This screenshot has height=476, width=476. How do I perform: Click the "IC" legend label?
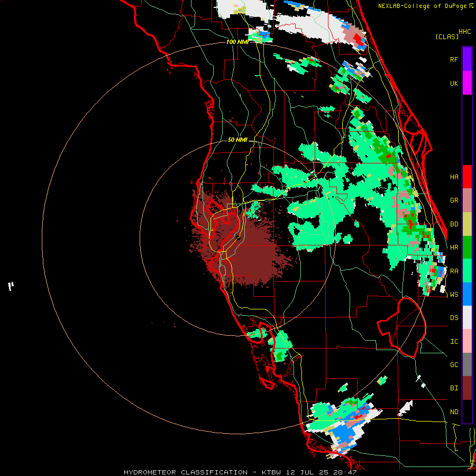pos(454,342)
